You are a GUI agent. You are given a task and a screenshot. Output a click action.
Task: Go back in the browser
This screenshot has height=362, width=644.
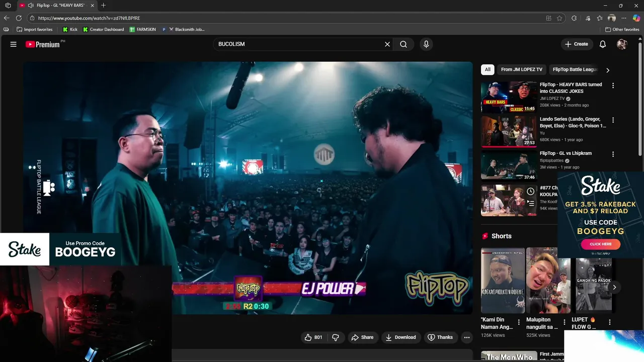pyautogui.click(x=7, y=18)
